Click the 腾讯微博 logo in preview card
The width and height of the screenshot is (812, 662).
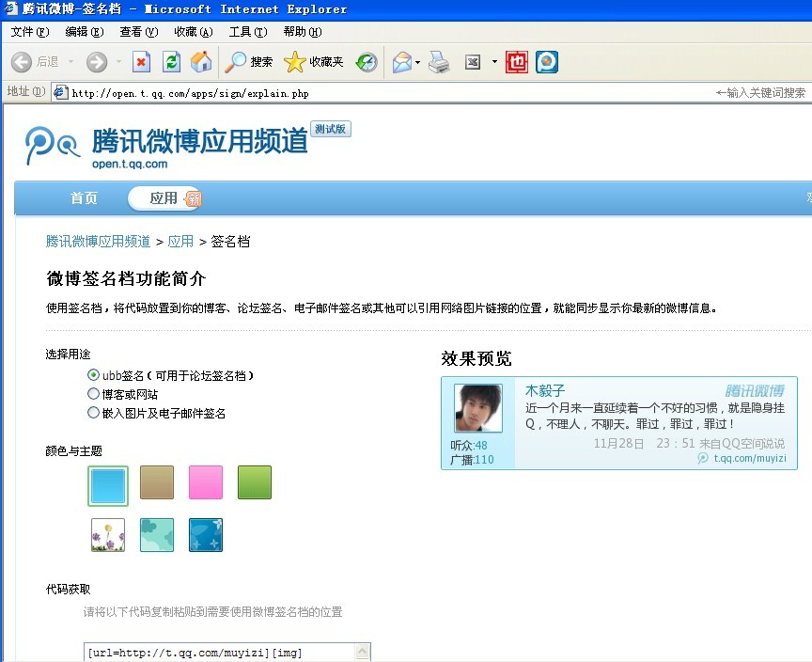pyautogui.click(x=754, y=390)
